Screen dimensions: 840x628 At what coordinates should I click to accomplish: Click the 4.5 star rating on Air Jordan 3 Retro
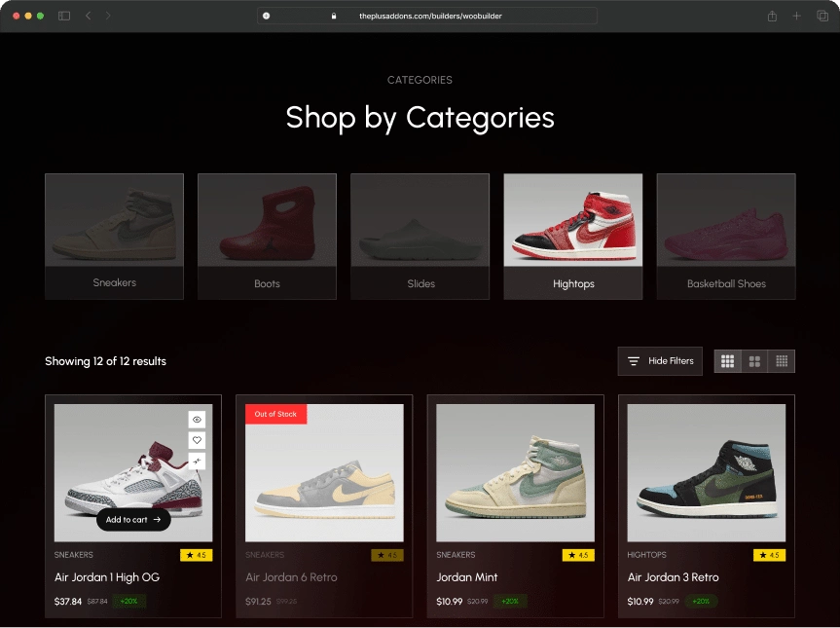[x=769, y=555]
